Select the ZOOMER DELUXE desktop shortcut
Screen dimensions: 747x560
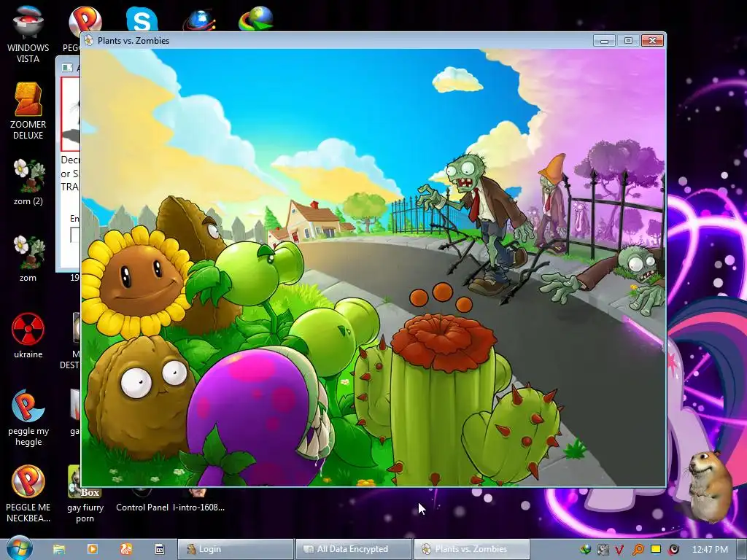tap(28, 111)
